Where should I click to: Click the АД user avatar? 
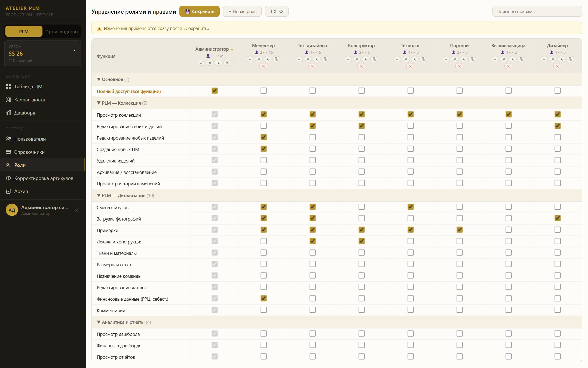(x=12, y=210)
